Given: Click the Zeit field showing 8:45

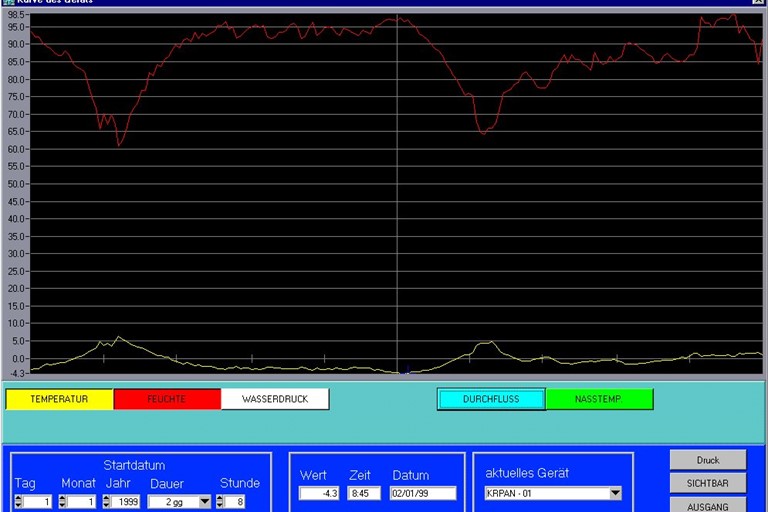Looking at the screenshot, I should [x=358, y=493].
